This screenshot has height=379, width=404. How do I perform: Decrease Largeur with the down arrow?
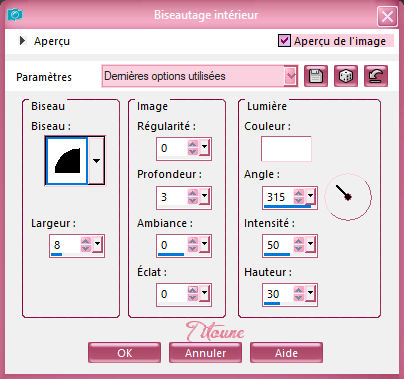click(x=86, y=249)
